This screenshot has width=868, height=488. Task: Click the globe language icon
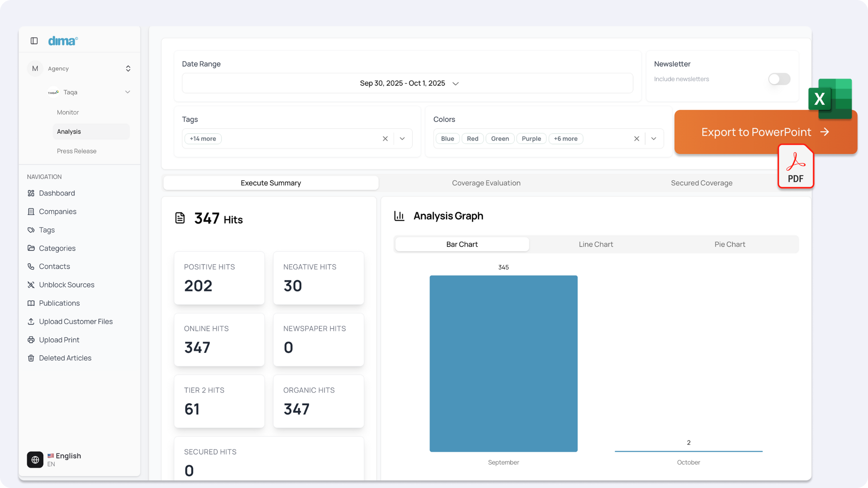click(35, 459)
